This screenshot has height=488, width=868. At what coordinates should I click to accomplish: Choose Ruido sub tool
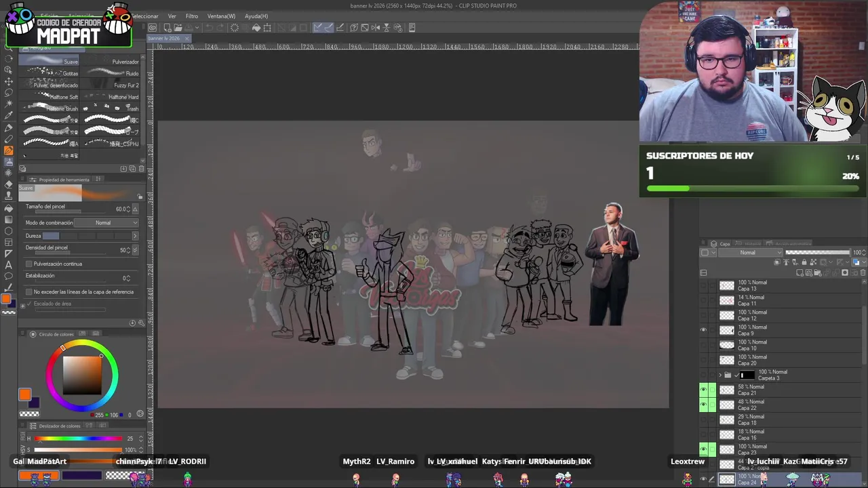point(110,73)
